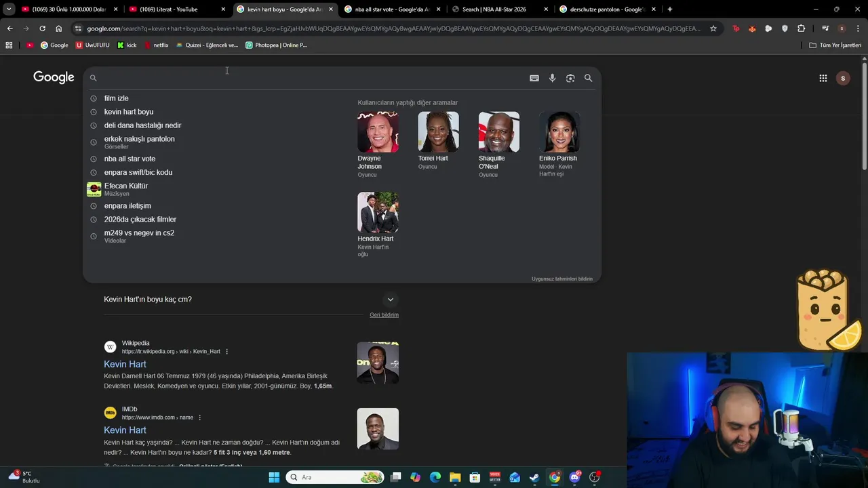Image resolution: width=868 pixels, height=488 pixels.
Task: Click the Windows taskbar Ara search box
Action: (335, 477)
